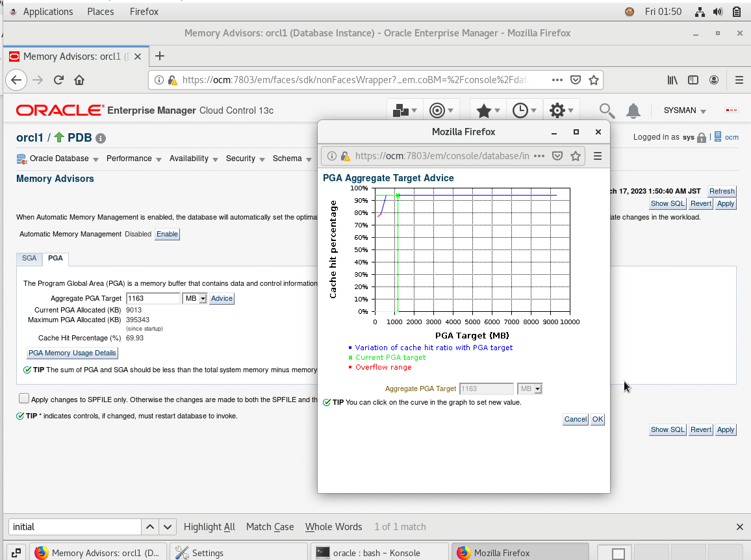The width and height of the screenshot is (751, 560).
Task: Select PGA tab
Action: click(55, 258)
